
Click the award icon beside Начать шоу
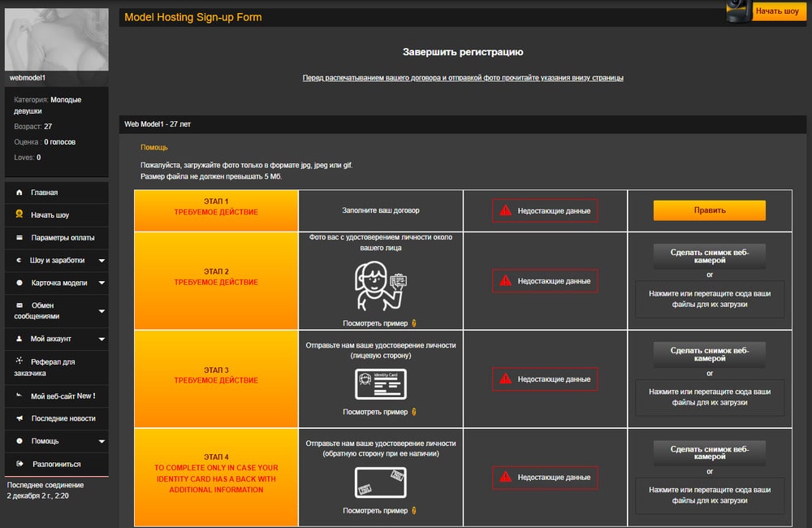[19, 215]
